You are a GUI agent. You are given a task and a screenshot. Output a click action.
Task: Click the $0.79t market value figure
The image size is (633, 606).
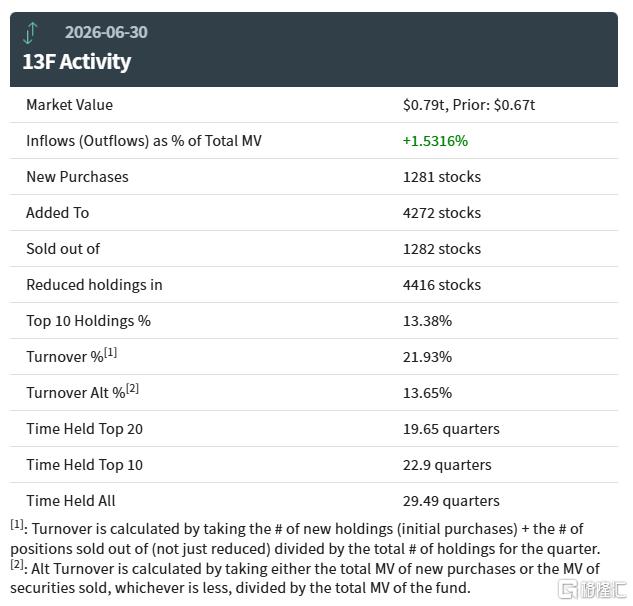[x=423, y=105]
